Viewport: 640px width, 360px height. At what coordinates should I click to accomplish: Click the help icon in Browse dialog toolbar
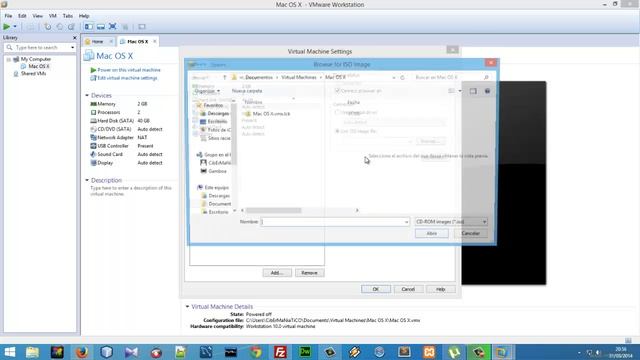pos(487,91)
